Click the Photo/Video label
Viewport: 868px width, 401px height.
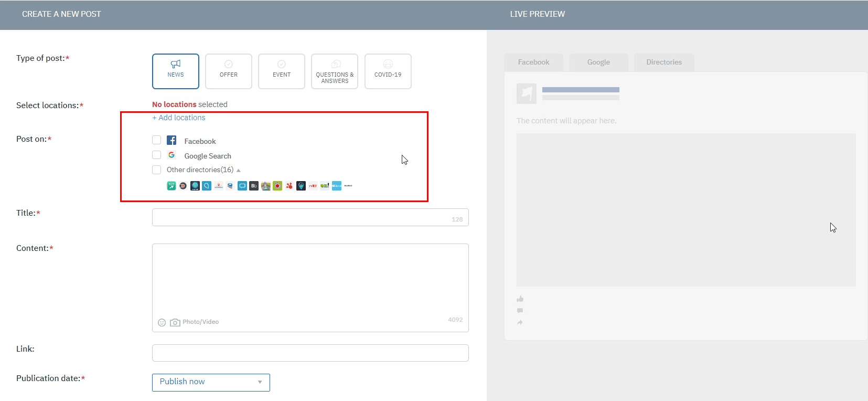(x=201, y=322)
